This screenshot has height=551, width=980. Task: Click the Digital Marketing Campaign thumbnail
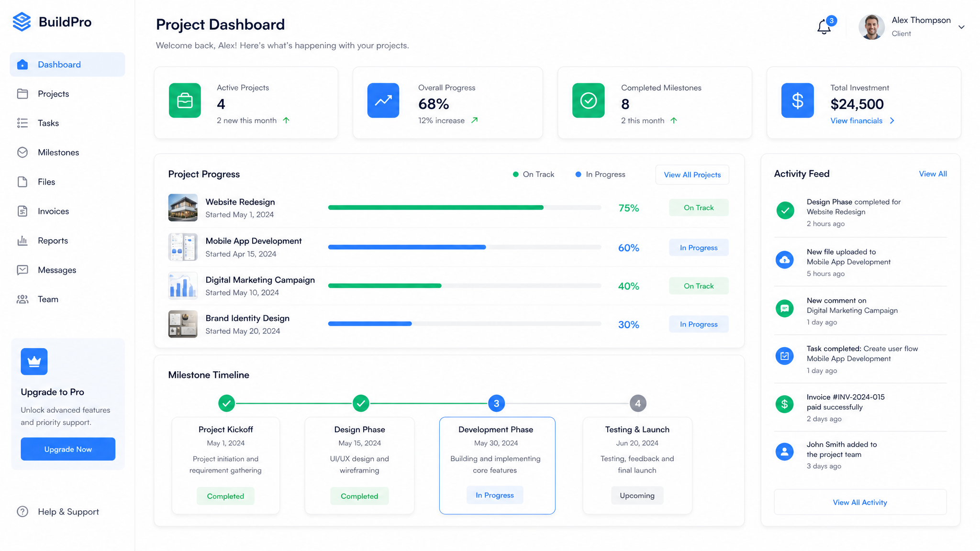[x=183, y=286]
